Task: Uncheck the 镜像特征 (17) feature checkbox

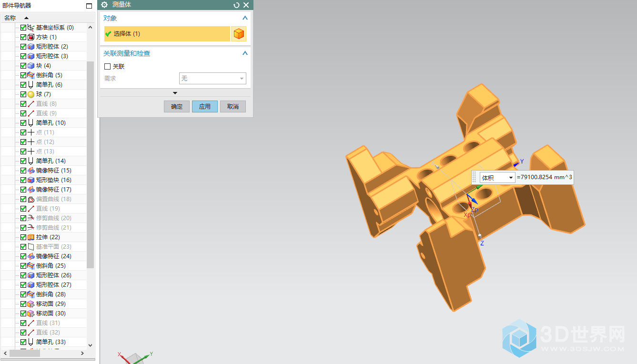Action: point(23,190)
